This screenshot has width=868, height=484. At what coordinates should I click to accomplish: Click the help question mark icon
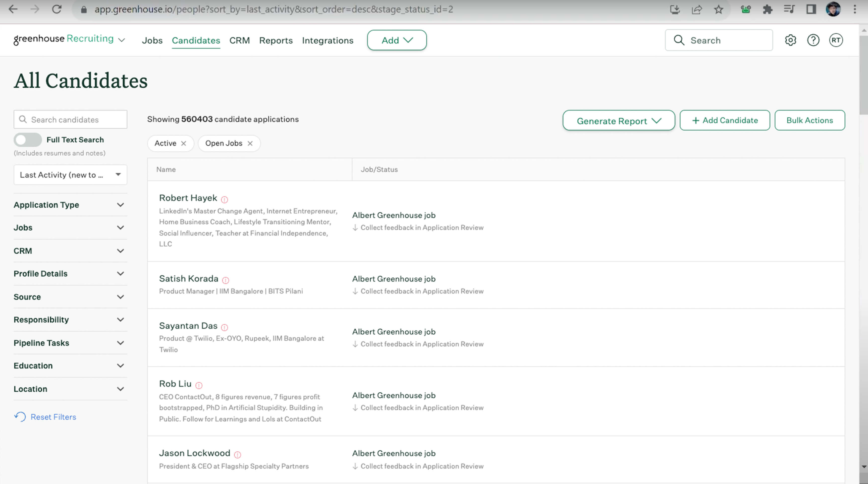pos(813,40)
